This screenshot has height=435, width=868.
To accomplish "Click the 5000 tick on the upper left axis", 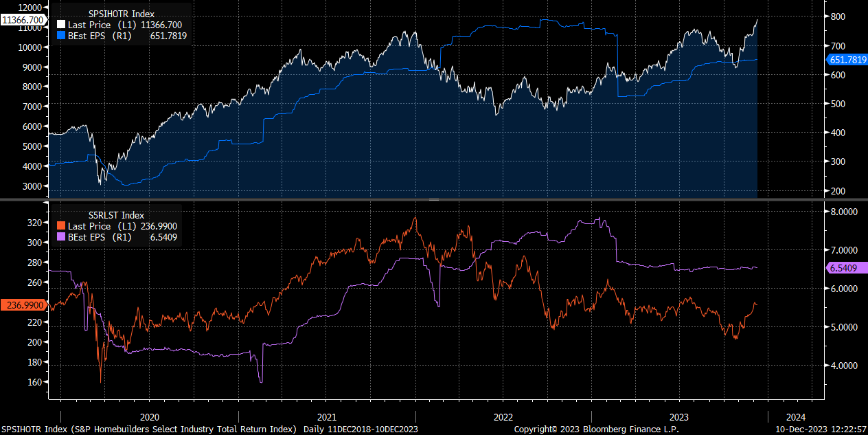I will click(34, 146).
